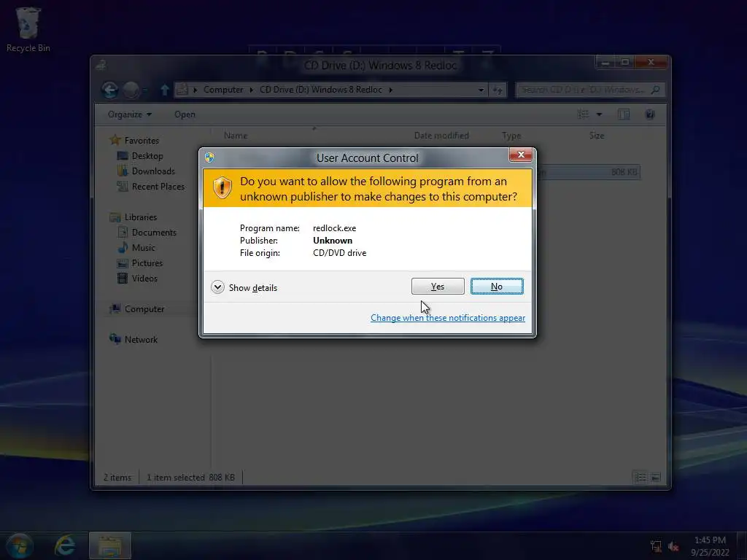Click CD Drive (D:) breadcrumb in address bar

point(321,90)
